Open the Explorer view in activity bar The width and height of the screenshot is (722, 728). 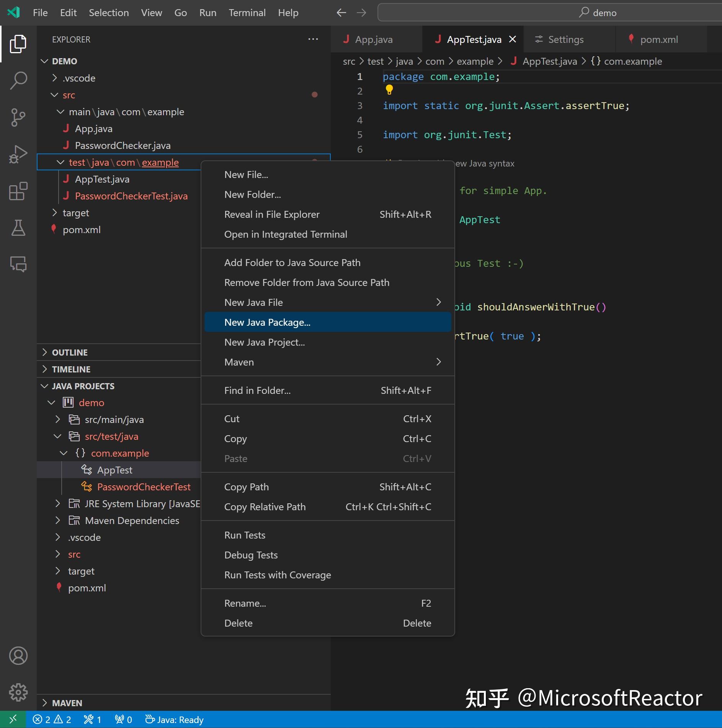coord(18,44)
